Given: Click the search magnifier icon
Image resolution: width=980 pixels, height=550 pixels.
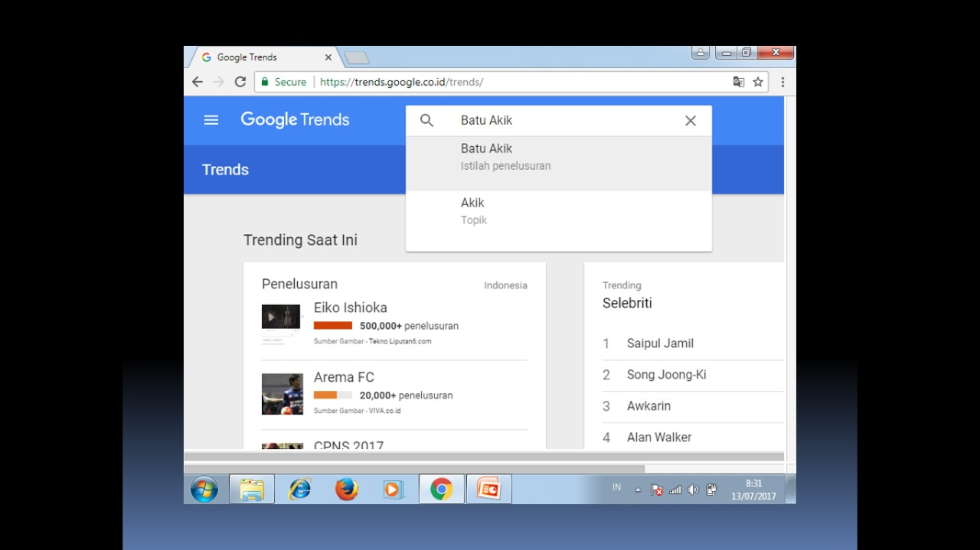Looking at the screenshot, I should click(x=427, y=120).
